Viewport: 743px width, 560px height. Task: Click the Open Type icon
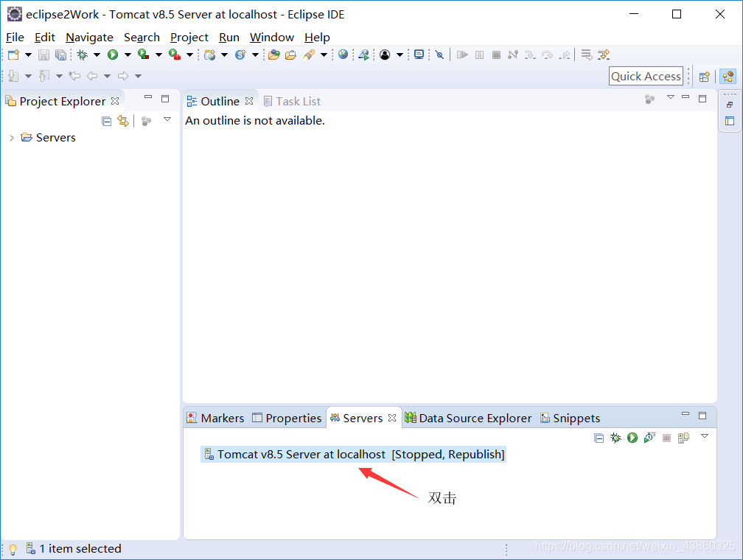click(274, 55)
